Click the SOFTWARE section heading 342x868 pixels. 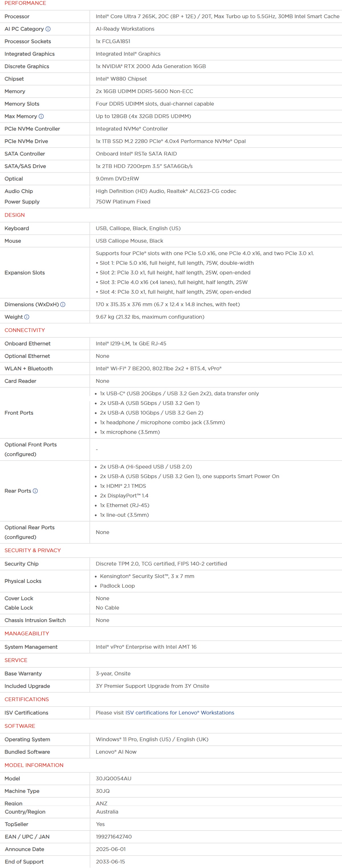[20, 726]
